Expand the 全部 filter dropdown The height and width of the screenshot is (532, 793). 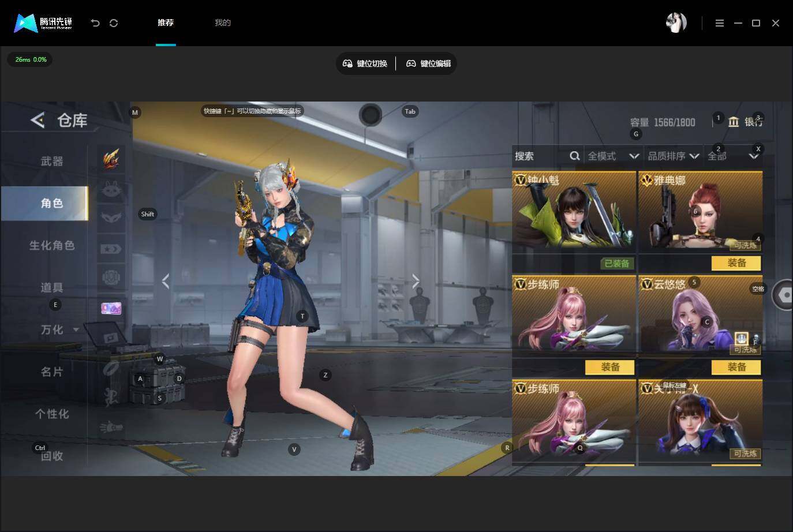pos(733,156)
